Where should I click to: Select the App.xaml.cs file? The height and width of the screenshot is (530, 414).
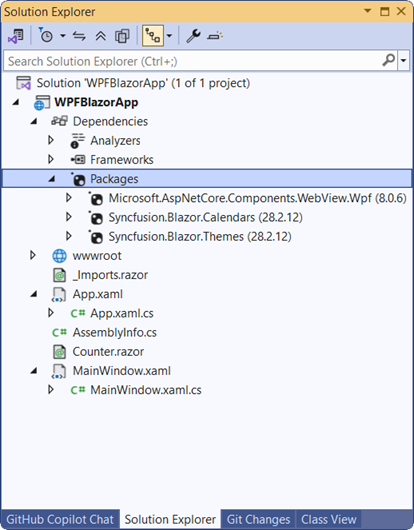coord(122,313)
